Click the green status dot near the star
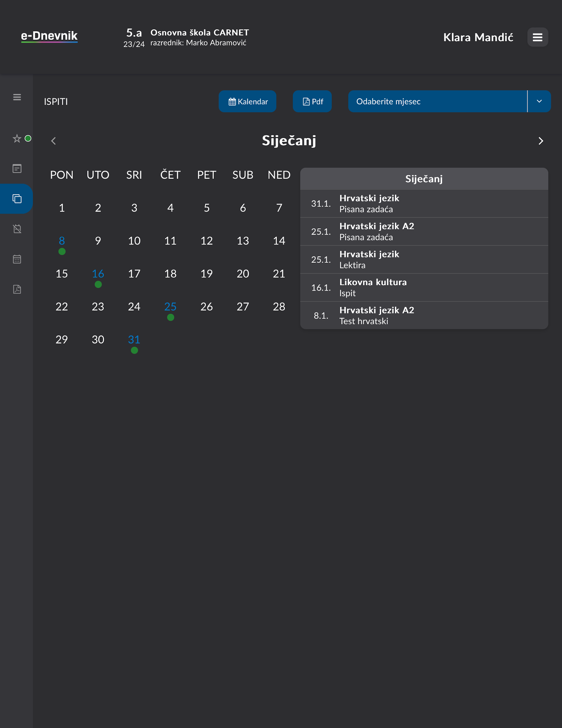The height and width of the screenshot is (728, 562). (x=28, y=138)
